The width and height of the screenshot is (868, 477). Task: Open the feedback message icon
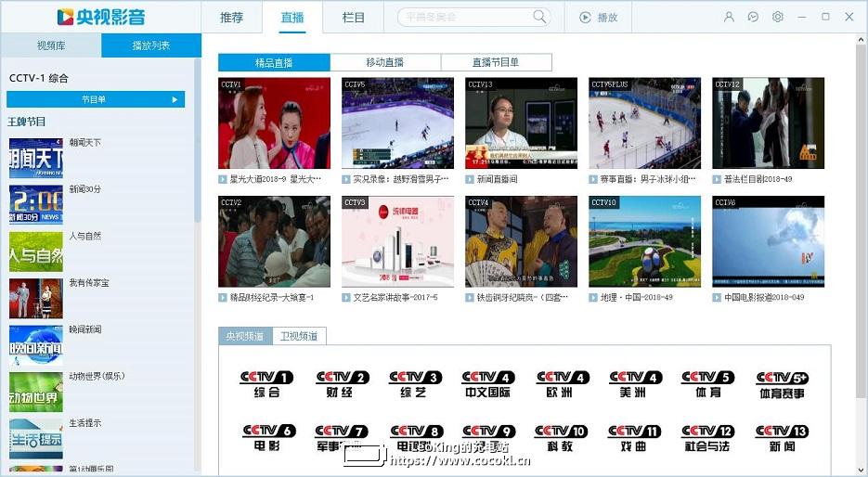[753, 17]
